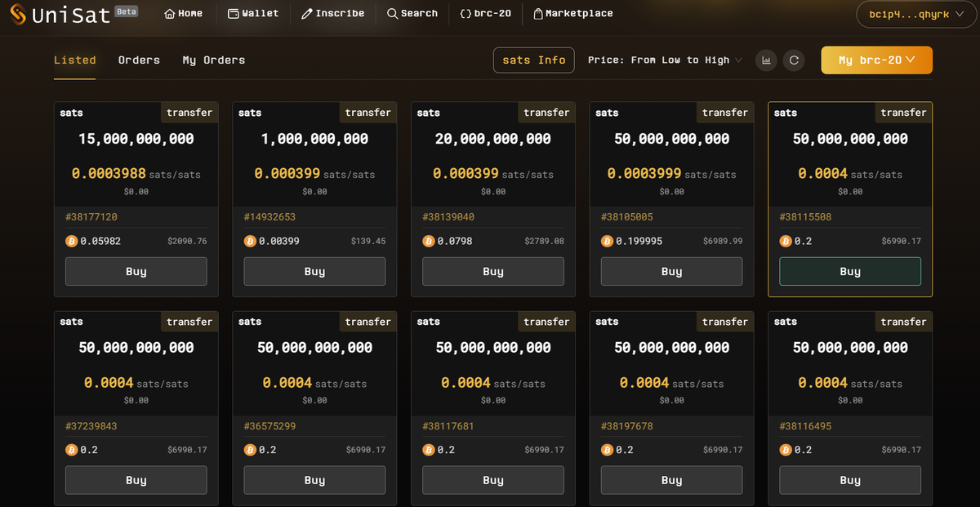980x507 pixels.
Task: Click the 20,000,000,000 amount
Action: (x=493, y=139)
